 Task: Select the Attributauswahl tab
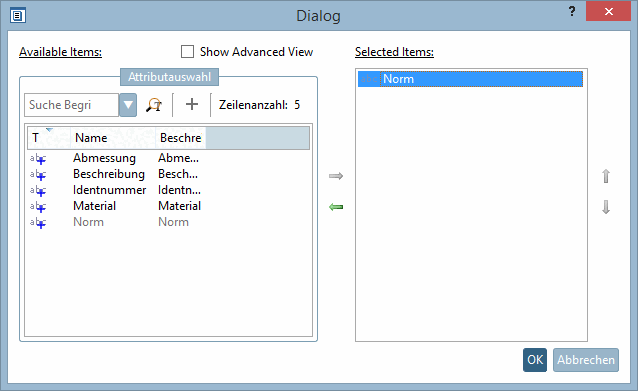169,77
